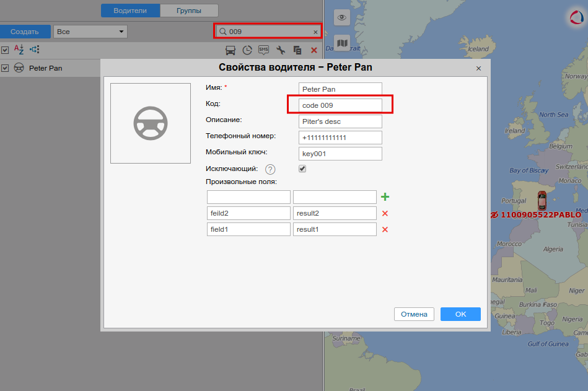Click the Код input field
Screen dimensions: 588x391
click(340, 105)
